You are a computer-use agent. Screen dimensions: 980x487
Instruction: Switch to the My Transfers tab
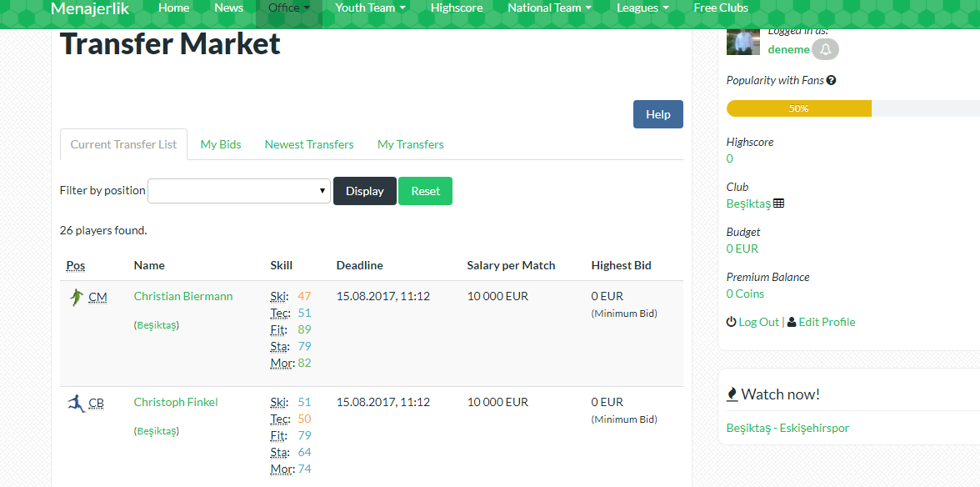click(411, 144)
